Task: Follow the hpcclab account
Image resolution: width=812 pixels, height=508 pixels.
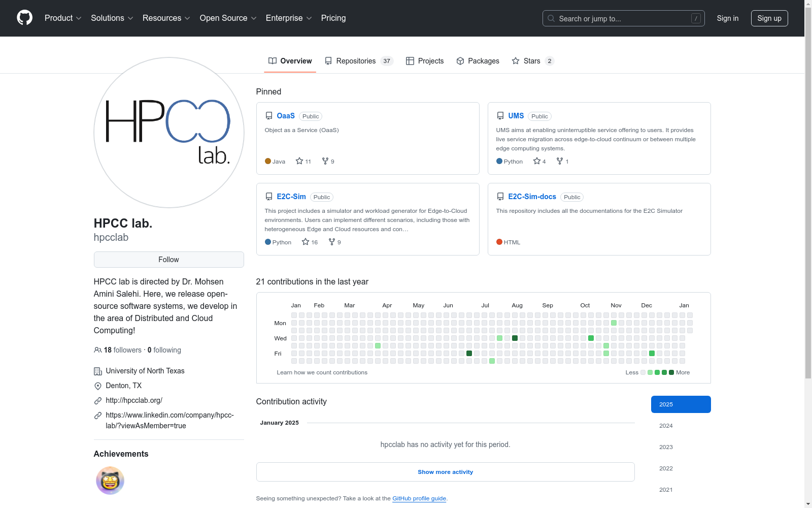Action: coord(169,260)
